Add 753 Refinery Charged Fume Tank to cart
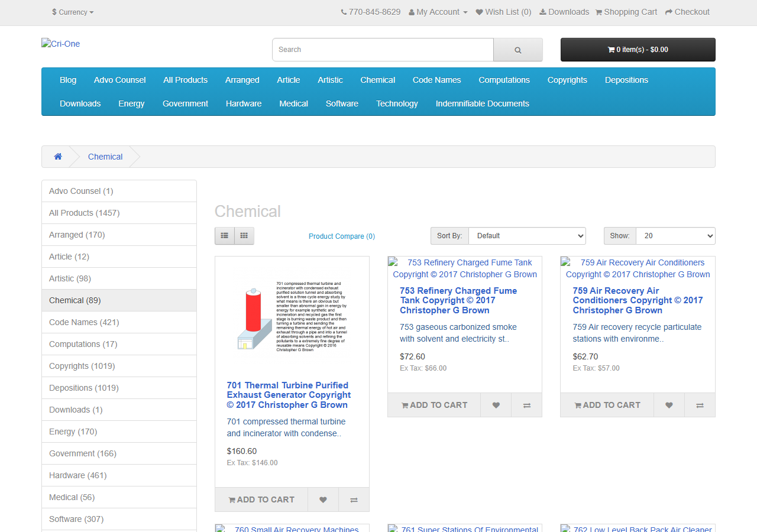This screenshot has width=757, height=532. click(434, 405)
